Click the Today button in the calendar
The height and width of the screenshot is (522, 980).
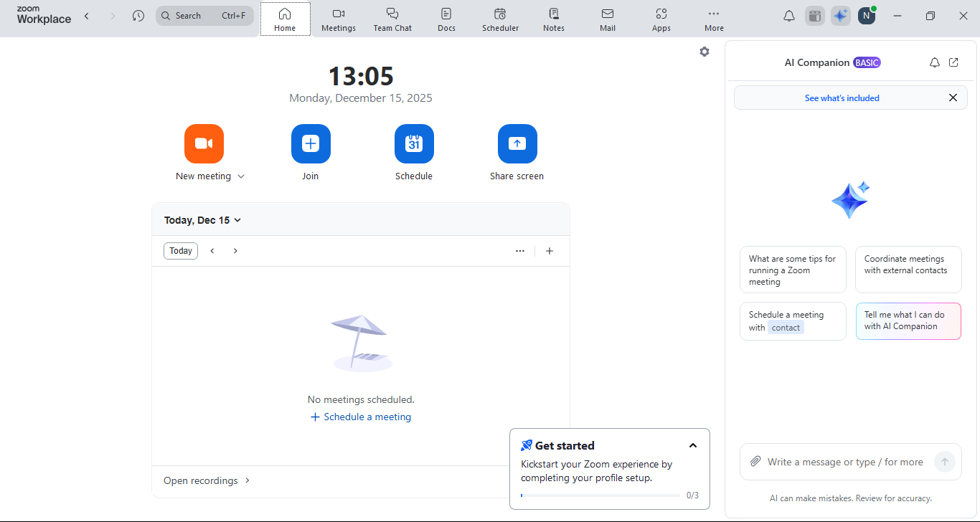pyautogui.click(x=181, y=251)
